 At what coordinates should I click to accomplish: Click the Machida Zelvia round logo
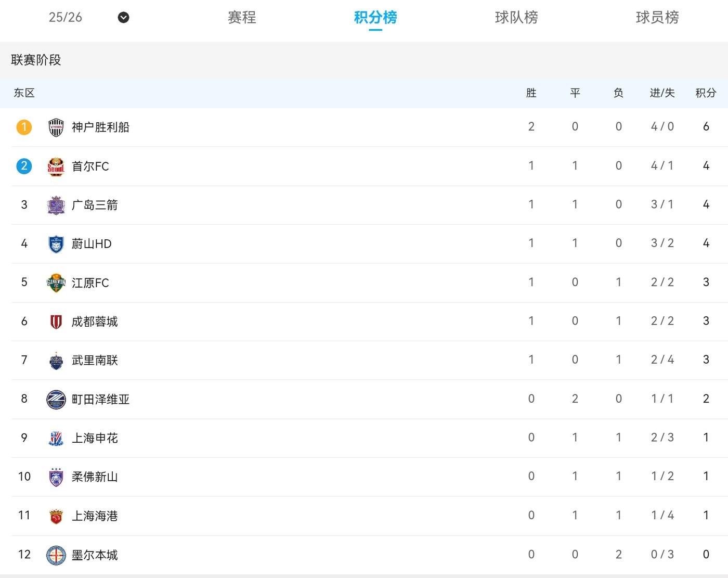click(x=56, y=399)
